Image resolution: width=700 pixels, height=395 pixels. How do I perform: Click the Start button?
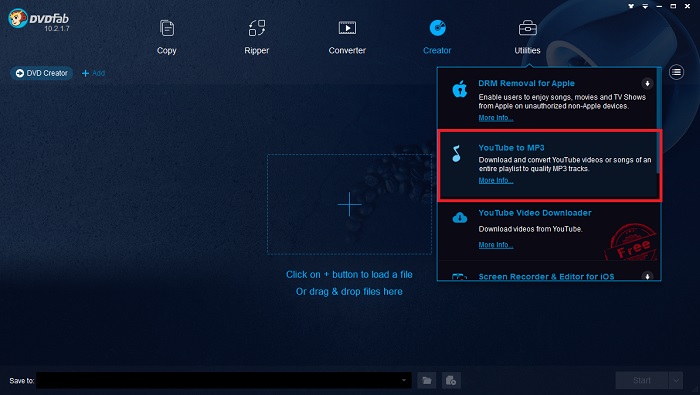(642, 380)
